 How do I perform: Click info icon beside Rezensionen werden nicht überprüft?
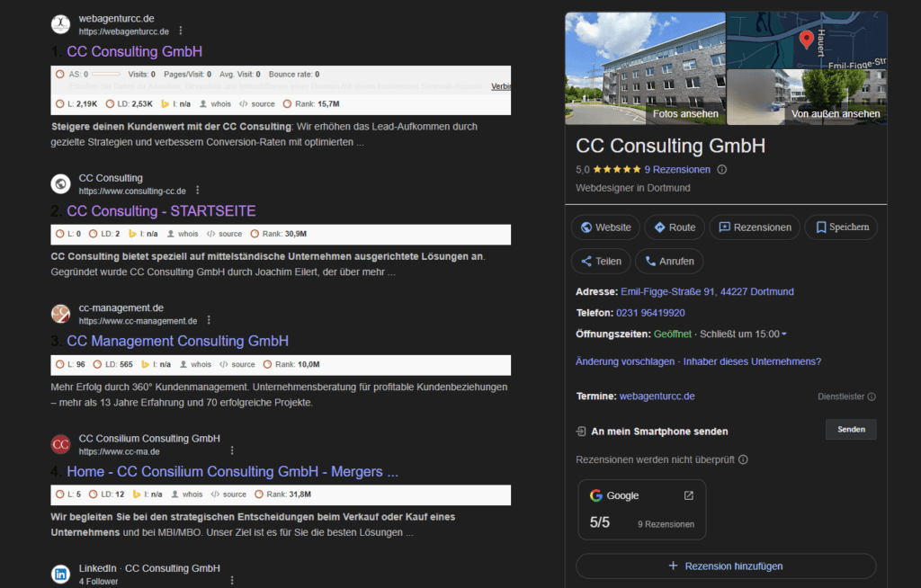click(x=743, y=459)
